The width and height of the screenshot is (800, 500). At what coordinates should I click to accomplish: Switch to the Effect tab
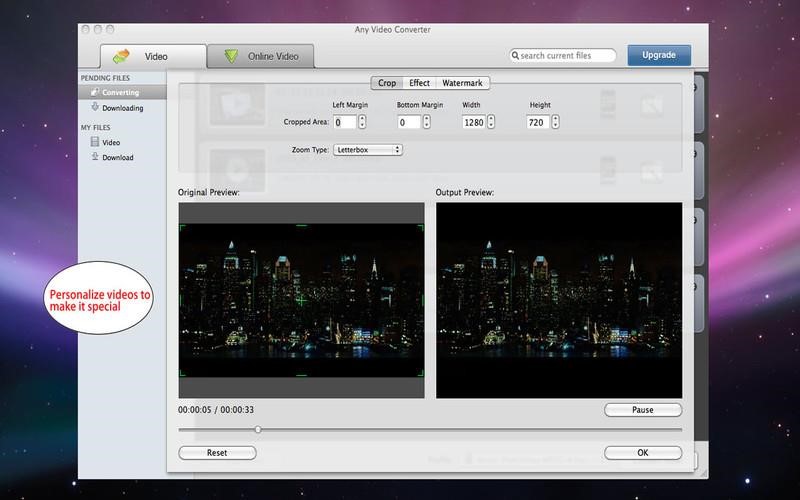pos(419,83)
